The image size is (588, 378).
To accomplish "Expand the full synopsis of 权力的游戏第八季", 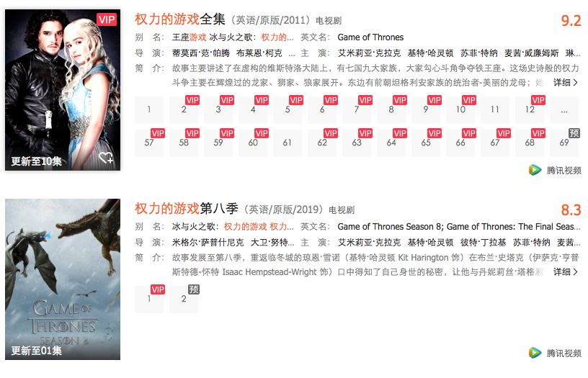I will coord(566,272).
